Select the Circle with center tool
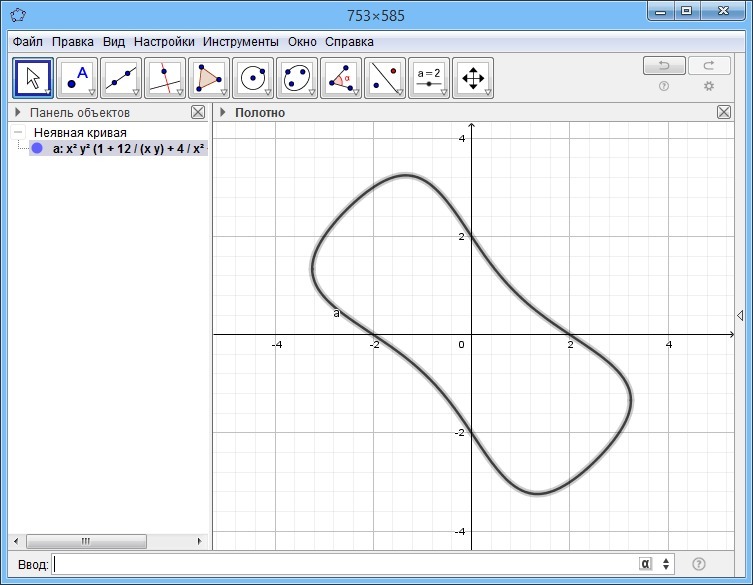This screenshot has width=753, height=585. pos(252,77)
